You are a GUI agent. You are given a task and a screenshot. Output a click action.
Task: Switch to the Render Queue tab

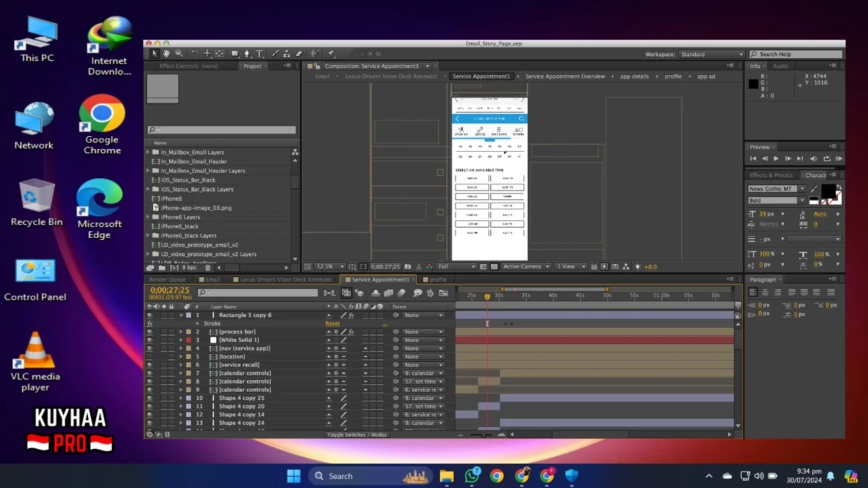coord(167,279)
